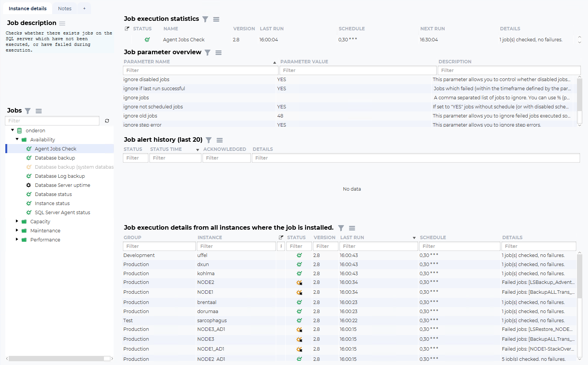Select SQL Server Agent status job
The height and width of the screenshot is (365, 588).
[62, 213]
